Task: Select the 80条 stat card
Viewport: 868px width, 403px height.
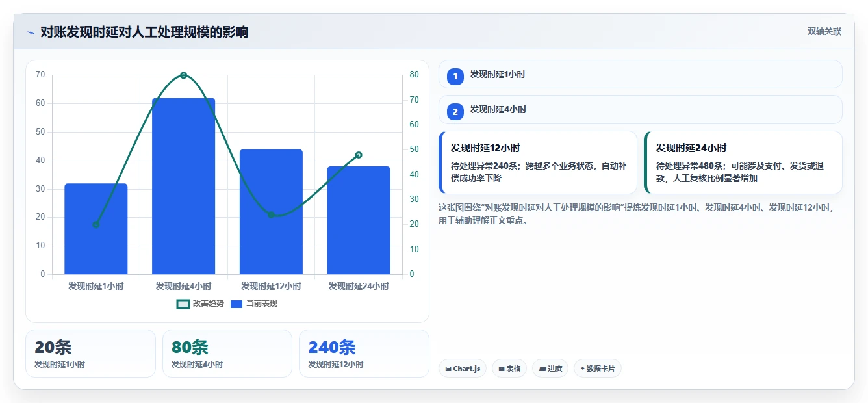Action: pos(227,354)
